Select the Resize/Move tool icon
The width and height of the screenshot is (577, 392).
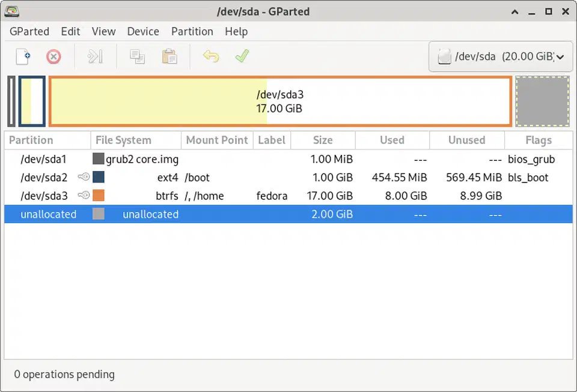[x=95, y=56]
